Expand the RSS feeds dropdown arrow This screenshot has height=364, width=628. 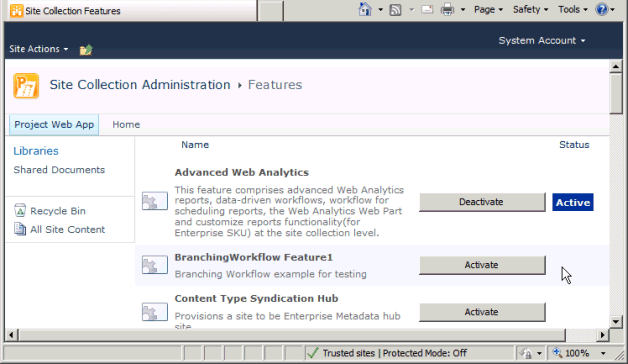click(412, 10)
